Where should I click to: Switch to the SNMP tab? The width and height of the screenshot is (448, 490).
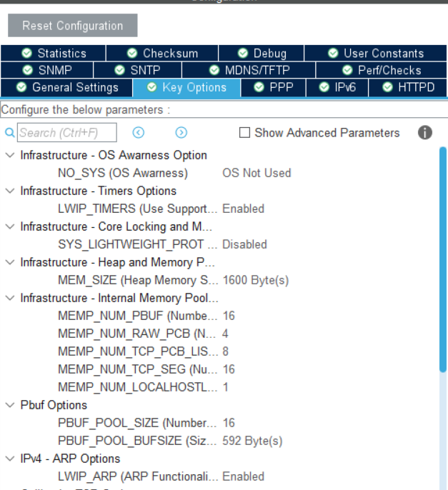(x=47, y=70)
